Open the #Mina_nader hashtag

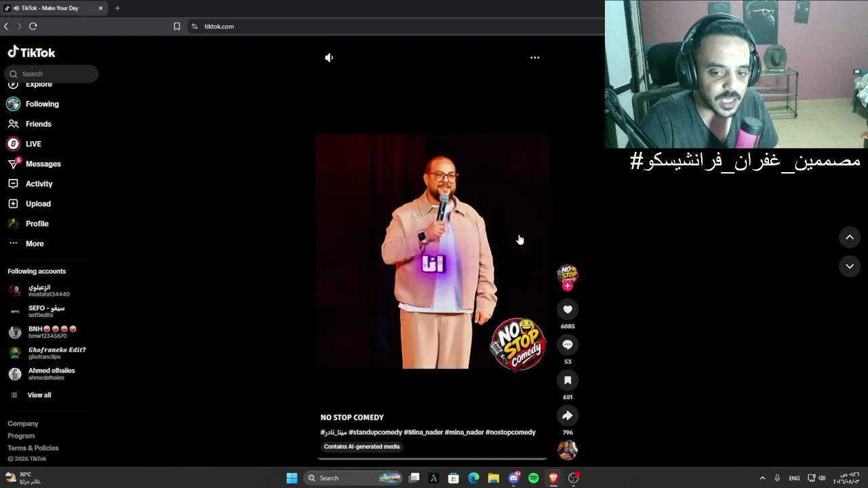(x=423, y=432)
